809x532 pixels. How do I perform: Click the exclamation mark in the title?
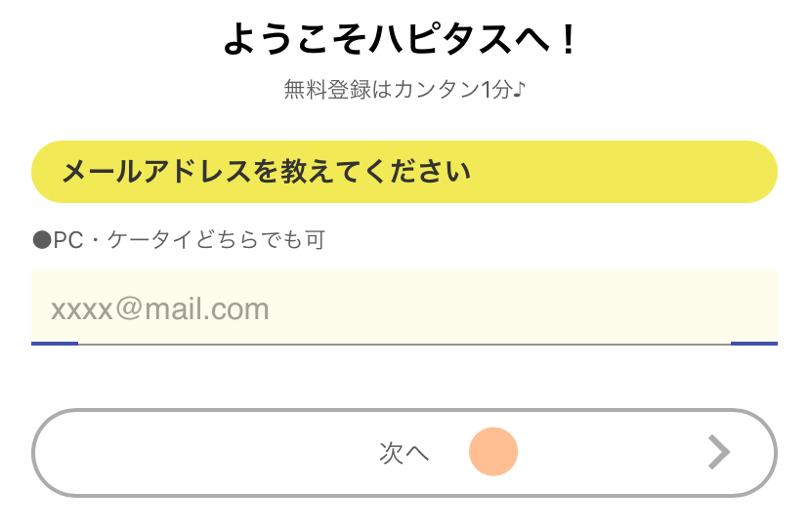click(x=571, y=40)
